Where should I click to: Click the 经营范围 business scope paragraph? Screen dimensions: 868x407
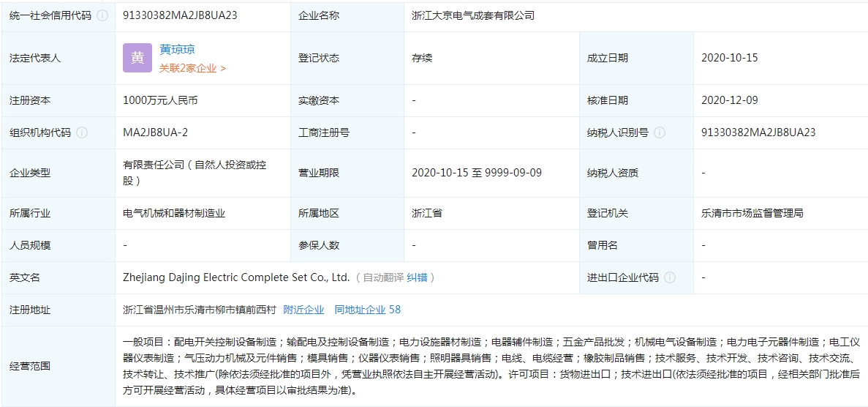coord(491,365)
